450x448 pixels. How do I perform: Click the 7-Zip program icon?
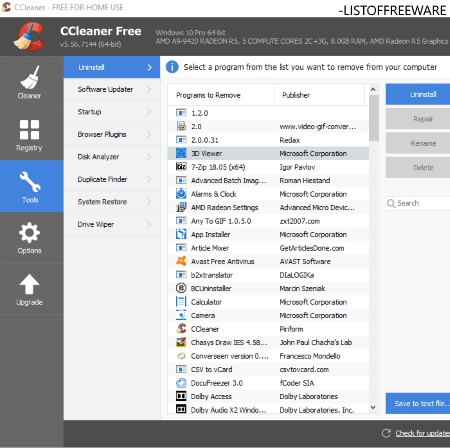pos(181,167)
